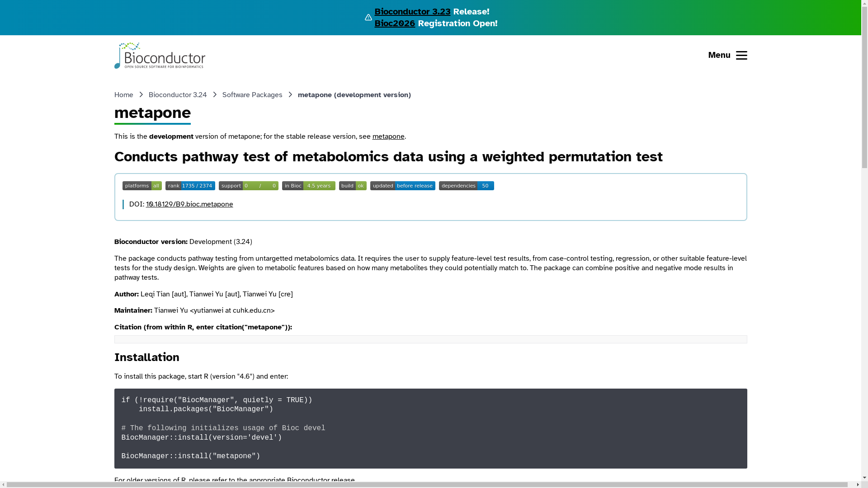This screenshot has height=488, width=868.
Task: Click the empty citation box
Action: coord(430,339)
